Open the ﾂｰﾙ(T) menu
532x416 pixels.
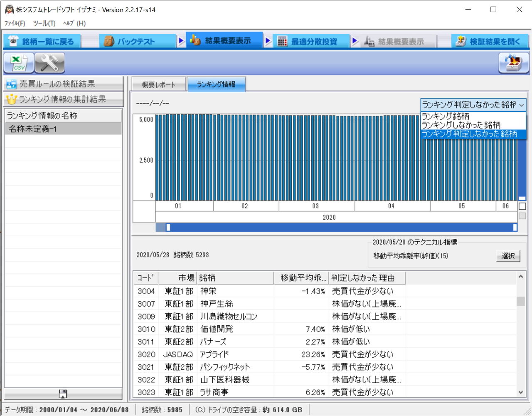click(44, 23)
